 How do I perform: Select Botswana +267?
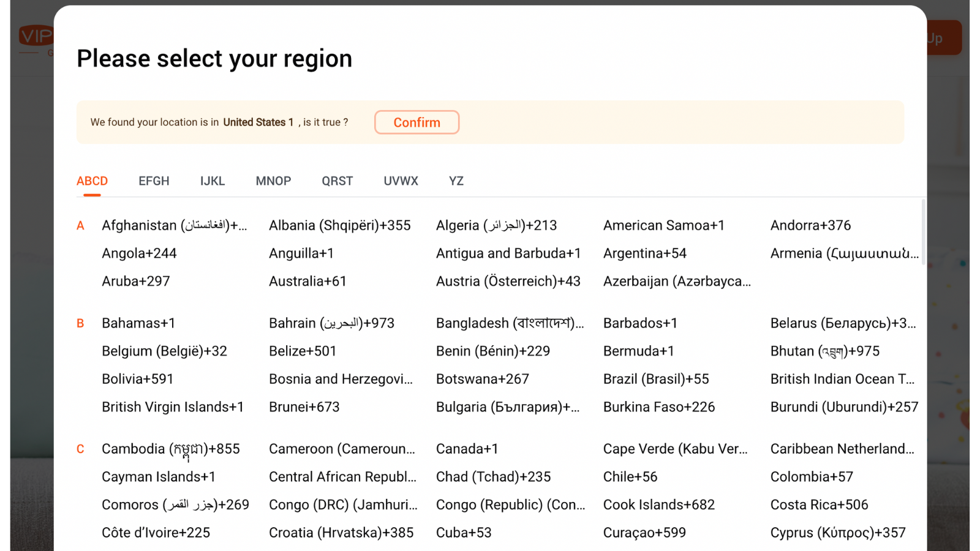tap(483, 380)
